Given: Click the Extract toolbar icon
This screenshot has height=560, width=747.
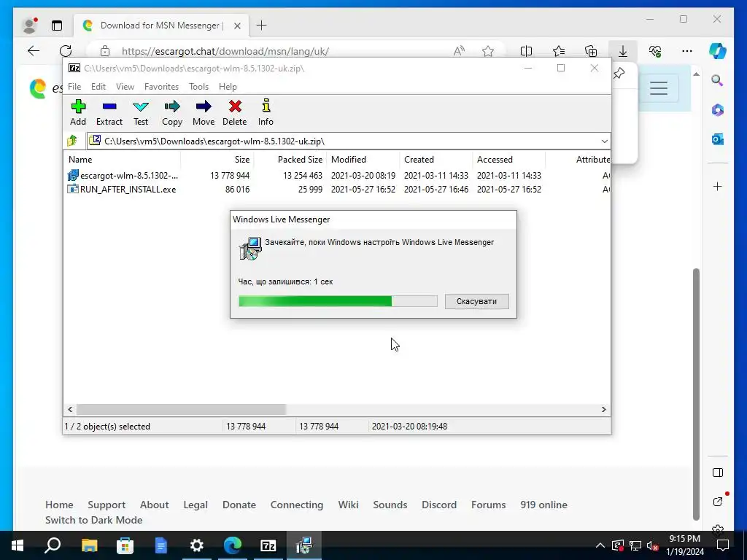Looking at the screenshot, I should 109,112.
